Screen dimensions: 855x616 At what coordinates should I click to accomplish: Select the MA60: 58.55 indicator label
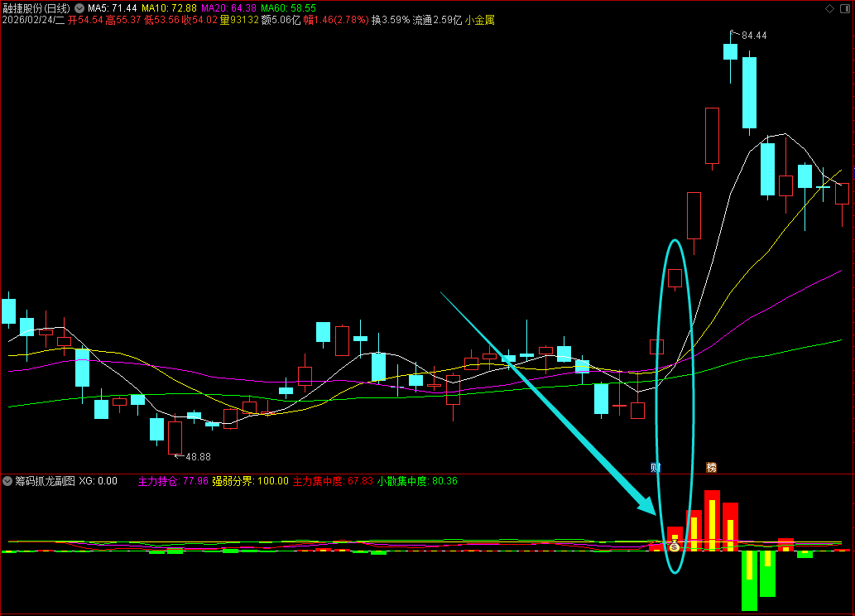click(288, 8)
